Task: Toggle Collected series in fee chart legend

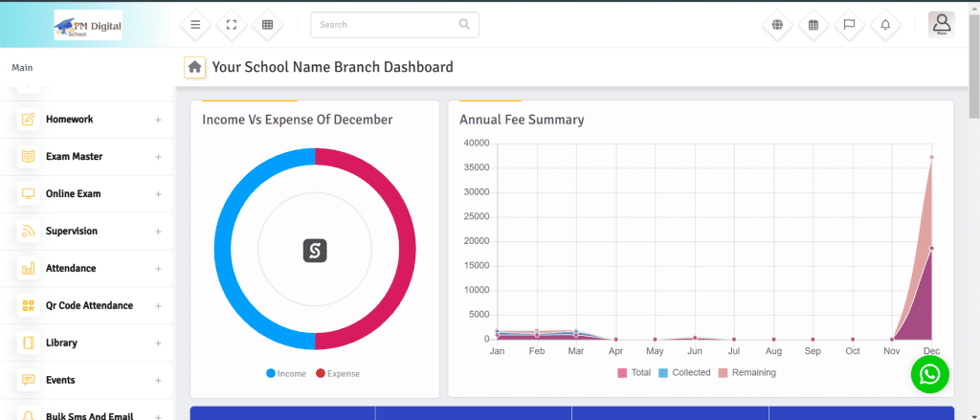Action: pos(684,372)
